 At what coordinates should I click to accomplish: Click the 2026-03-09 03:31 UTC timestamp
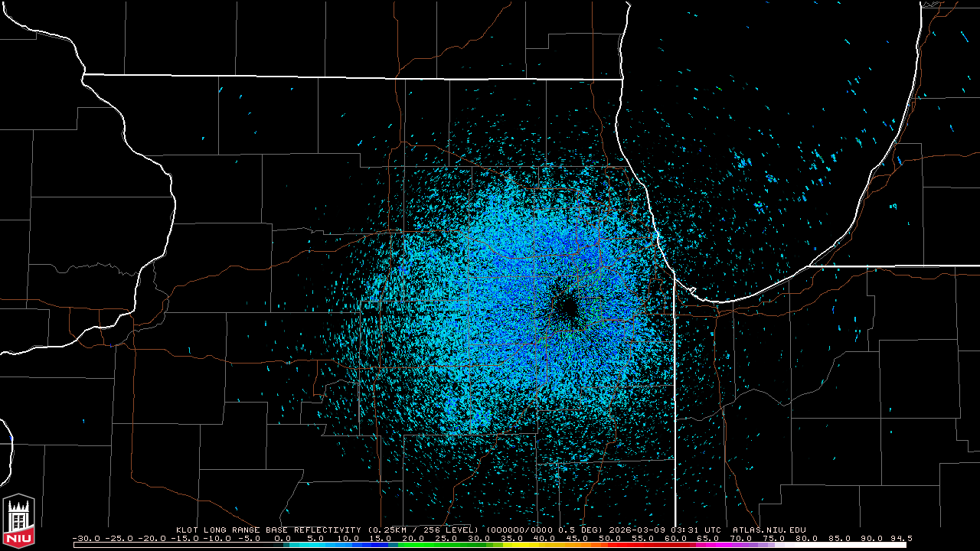pyautogui.click(x=665, y=530)
